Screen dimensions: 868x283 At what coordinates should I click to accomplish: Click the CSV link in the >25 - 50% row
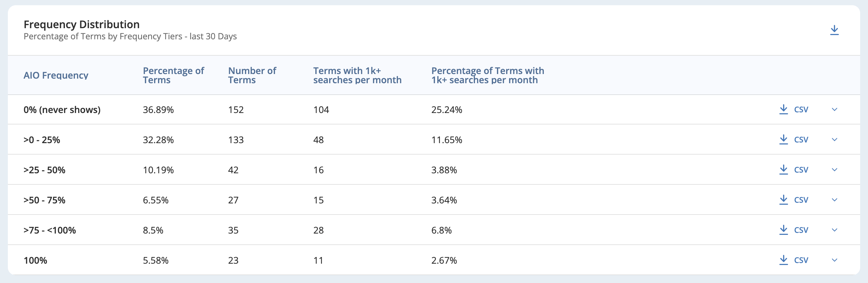click(801, 170)
